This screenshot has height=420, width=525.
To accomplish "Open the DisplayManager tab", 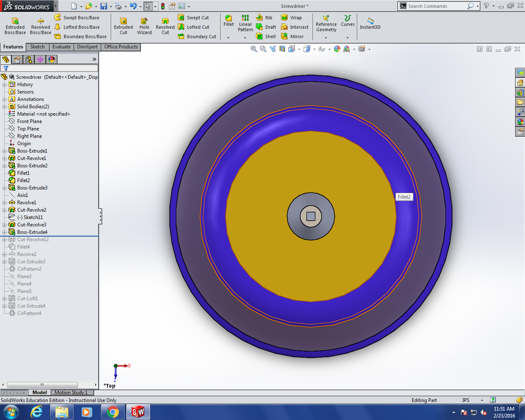I will [x=52, y=59].
